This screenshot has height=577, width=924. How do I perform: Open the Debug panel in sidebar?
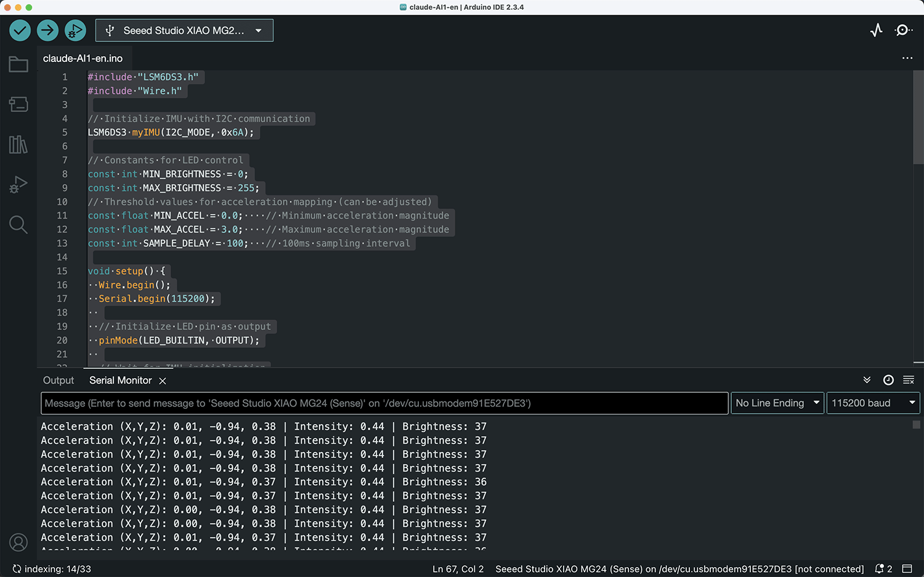click(x=18, y=185)
